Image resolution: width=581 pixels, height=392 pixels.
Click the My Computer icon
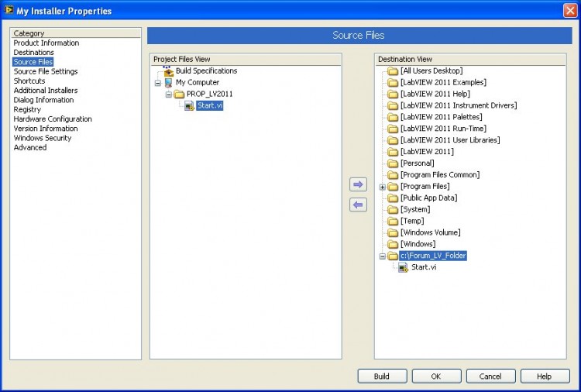[169, 82]
